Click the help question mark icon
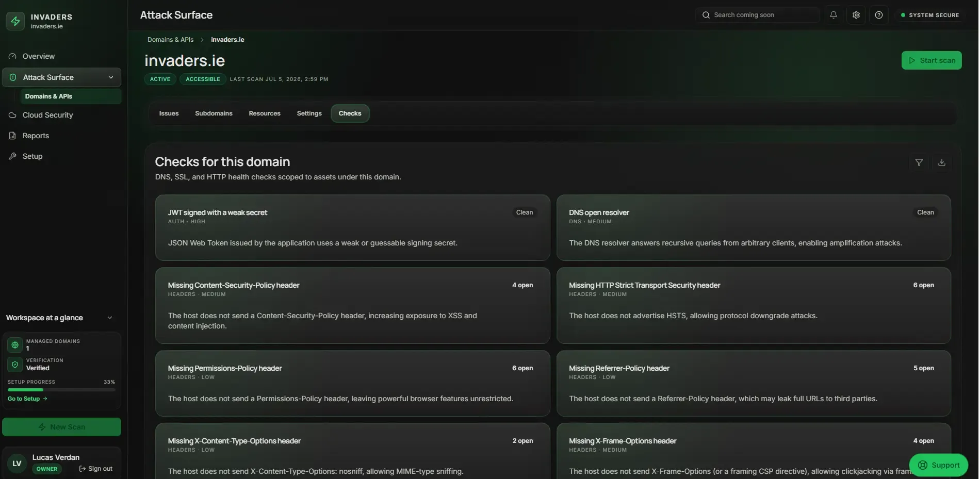980x479 pixels. tap(879, 15)
